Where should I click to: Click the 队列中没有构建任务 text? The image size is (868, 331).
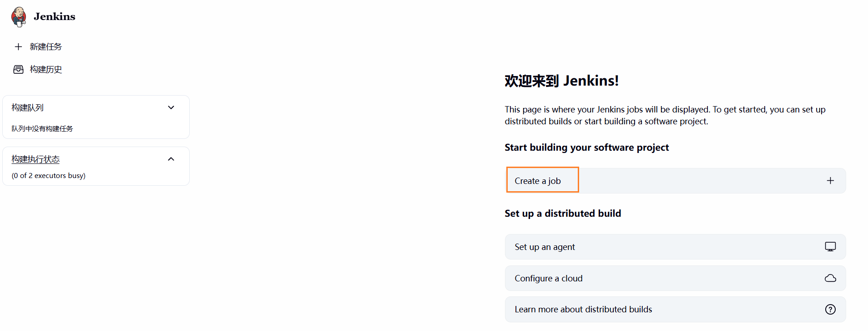point(42,128)
